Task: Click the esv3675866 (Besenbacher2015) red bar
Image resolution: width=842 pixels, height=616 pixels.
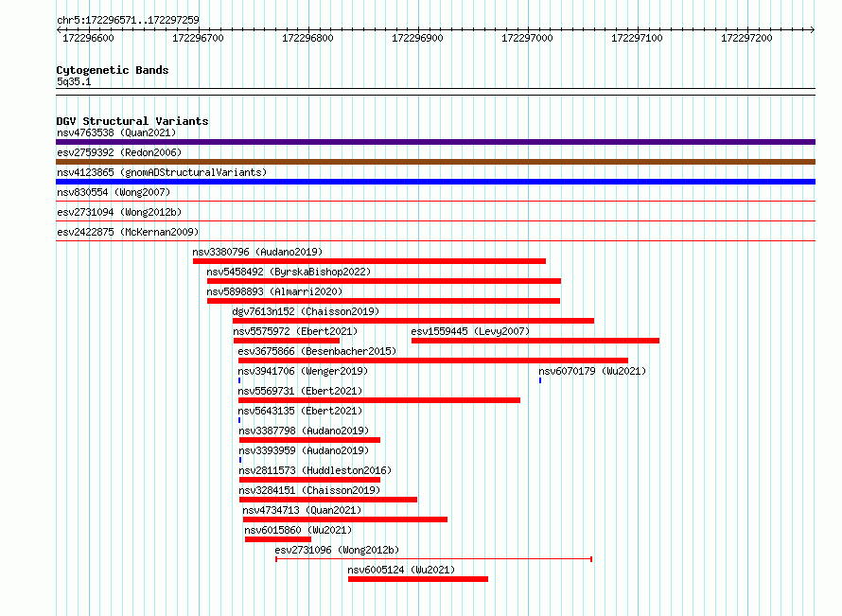Action: pos(432,361)
